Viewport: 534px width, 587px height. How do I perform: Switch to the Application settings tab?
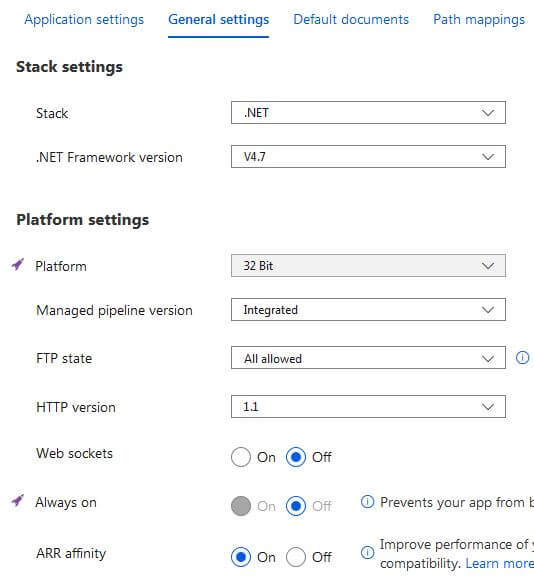84,19
